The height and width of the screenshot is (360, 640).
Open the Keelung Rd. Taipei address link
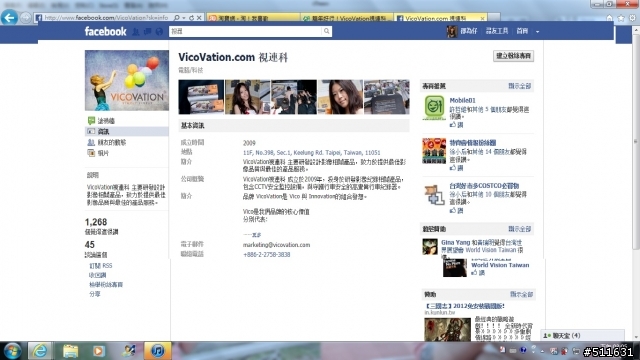311,153
